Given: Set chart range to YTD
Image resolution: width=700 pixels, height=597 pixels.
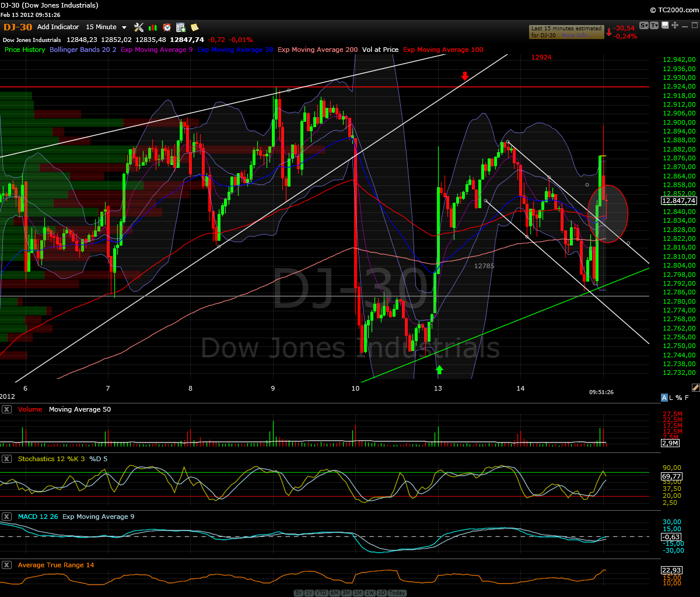Looking at the screenshot, I should tap(321, 593).
